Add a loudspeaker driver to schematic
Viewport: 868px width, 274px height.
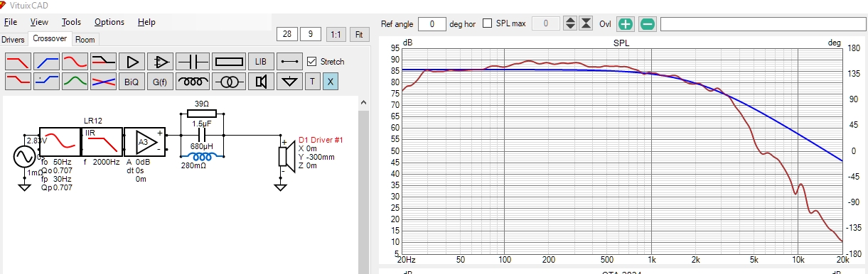pos(261,82)
